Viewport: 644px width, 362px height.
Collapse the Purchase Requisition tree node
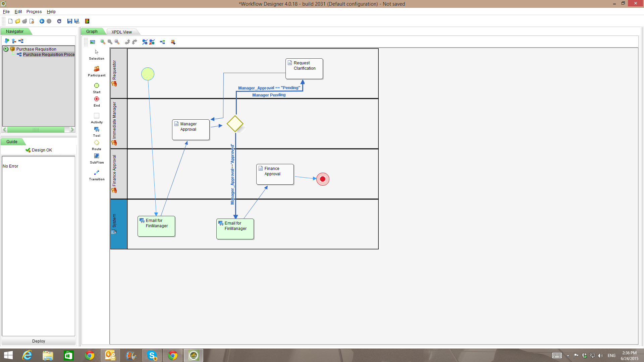[x=6, y=49]
